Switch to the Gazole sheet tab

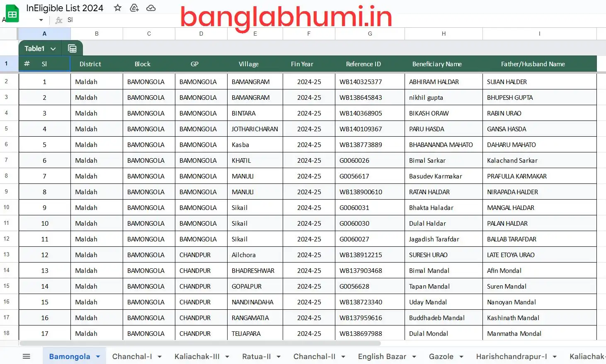(441, 357)
